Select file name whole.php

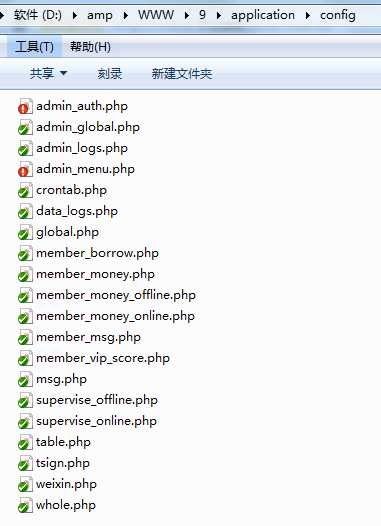[x=66, y=506]
